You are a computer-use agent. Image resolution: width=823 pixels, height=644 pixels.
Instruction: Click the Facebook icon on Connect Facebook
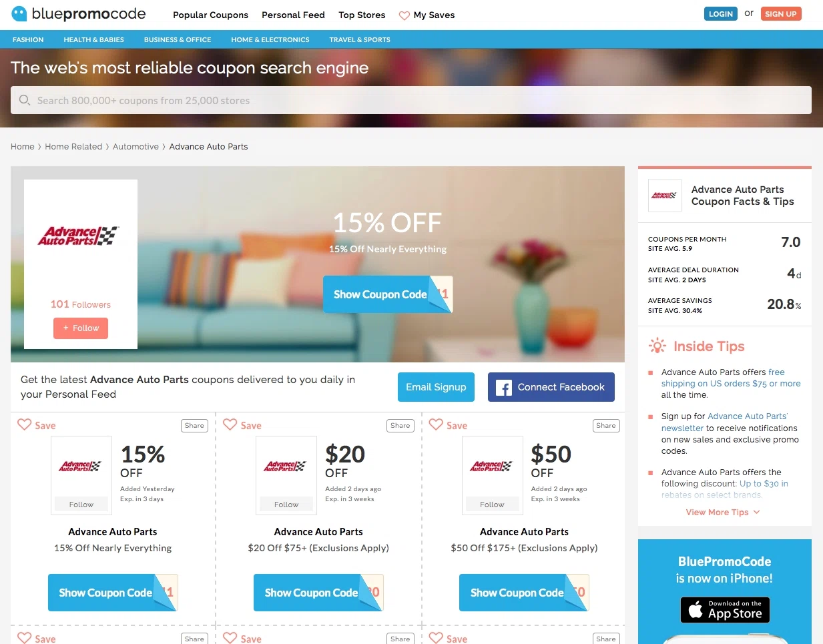click(x=504, y=388)
